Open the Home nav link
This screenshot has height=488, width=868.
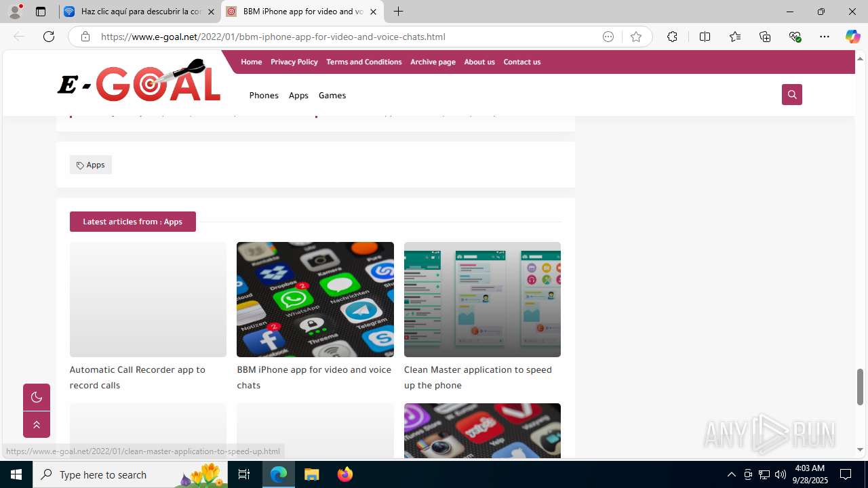(x=251, y=62)
